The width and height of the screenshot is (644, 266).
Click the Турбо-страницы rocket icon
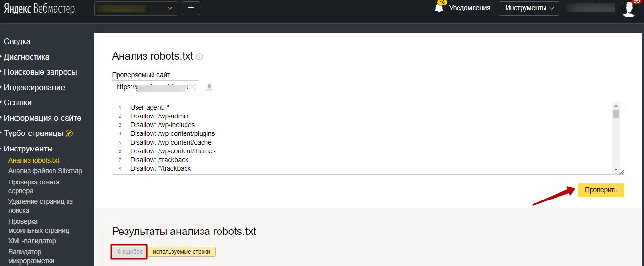(x=69, y=133)
